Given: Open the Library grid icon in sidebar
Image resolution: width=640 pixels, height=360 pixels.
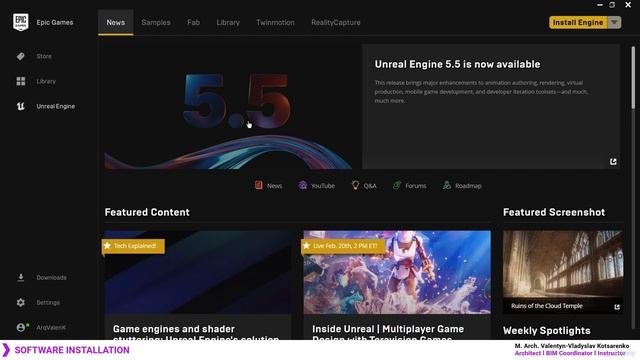Looking at the screenshot, I should [21, 81].
